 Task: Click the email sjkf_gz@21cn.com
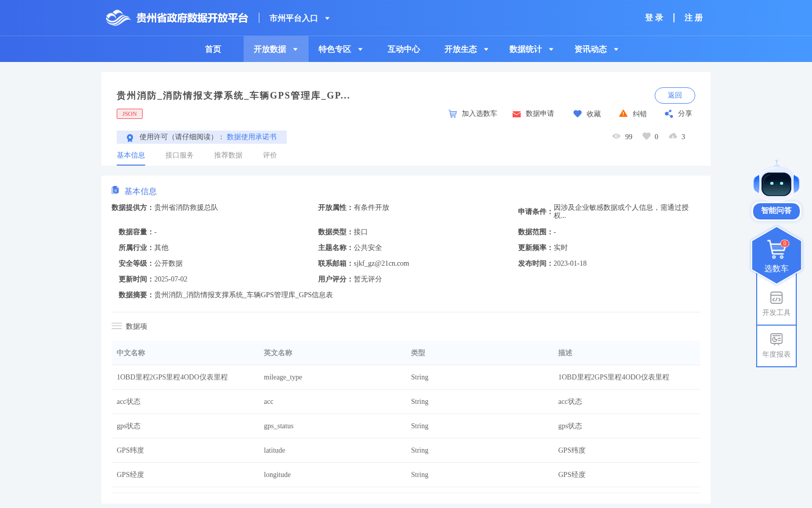381,264
